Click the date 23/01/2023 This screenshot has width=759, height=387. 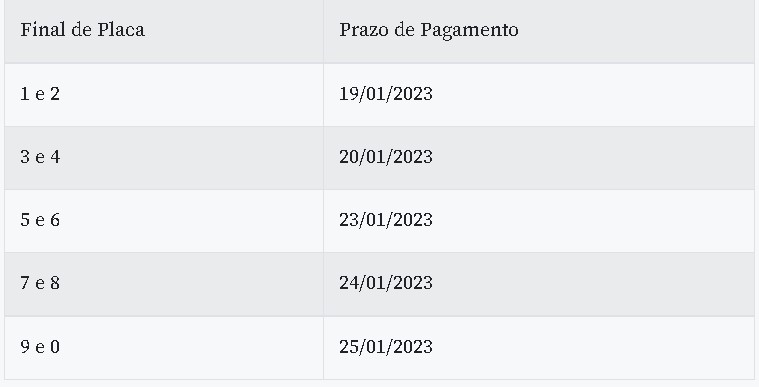pyautogui.click(x=386, y=220)
